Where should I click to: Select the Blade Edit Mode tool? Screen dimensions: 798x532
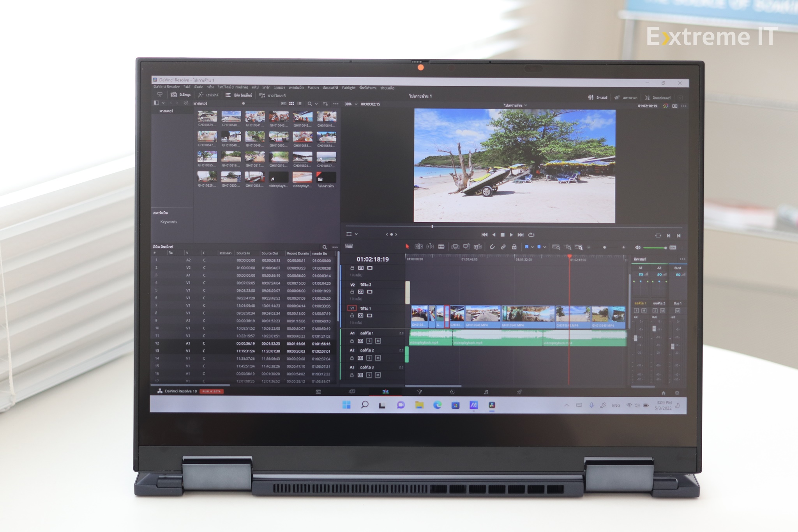(441, 247)
